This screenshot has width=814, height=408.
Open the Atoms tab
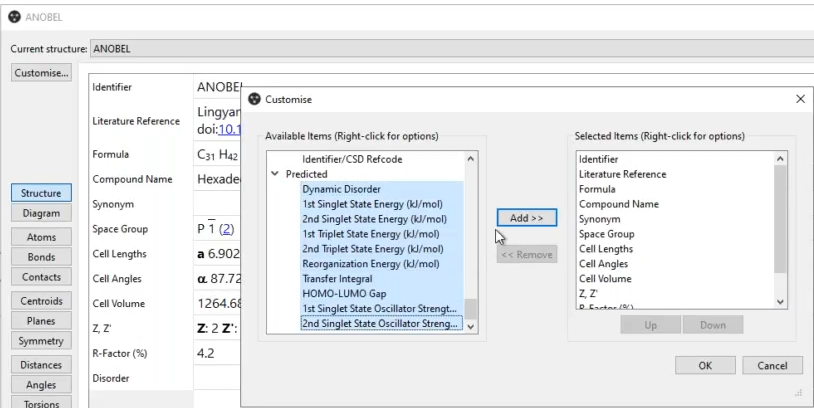[41, 237]
